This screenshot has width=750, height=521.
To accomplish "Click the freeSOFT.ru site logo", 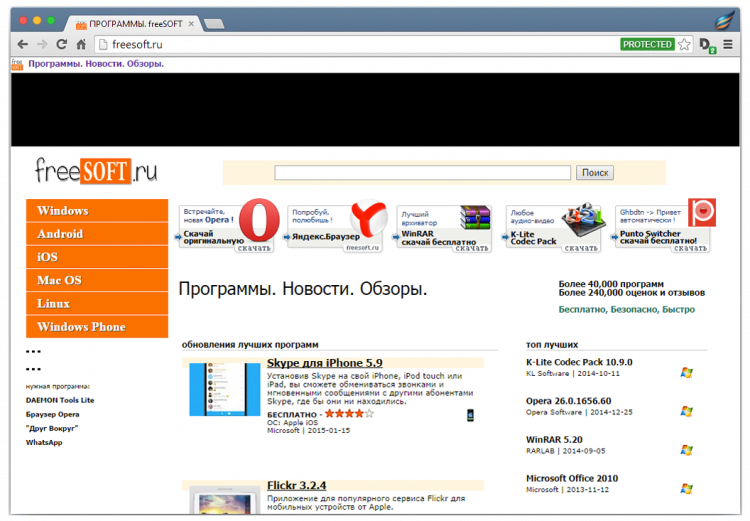I will click(96, 171).
